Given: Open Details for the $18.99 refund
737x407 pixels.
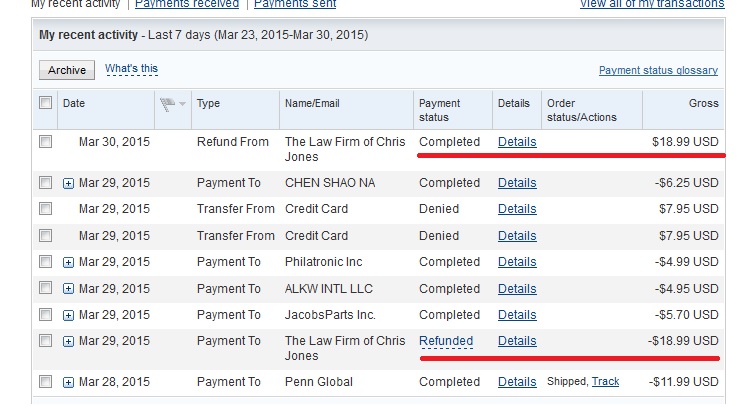Looking at the screenshot, I should 517,142.
